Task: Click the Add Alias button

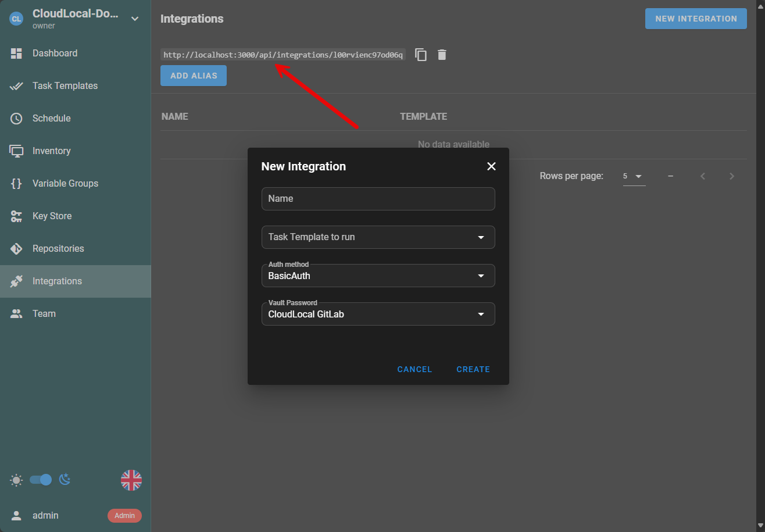Action: tap(194, 76)
